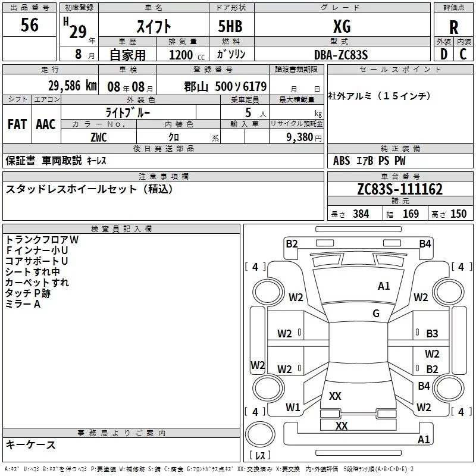
Task: Select the B2 marker at the front-left bumper corner
Action: pyautogui.click(x=292, y=243)
